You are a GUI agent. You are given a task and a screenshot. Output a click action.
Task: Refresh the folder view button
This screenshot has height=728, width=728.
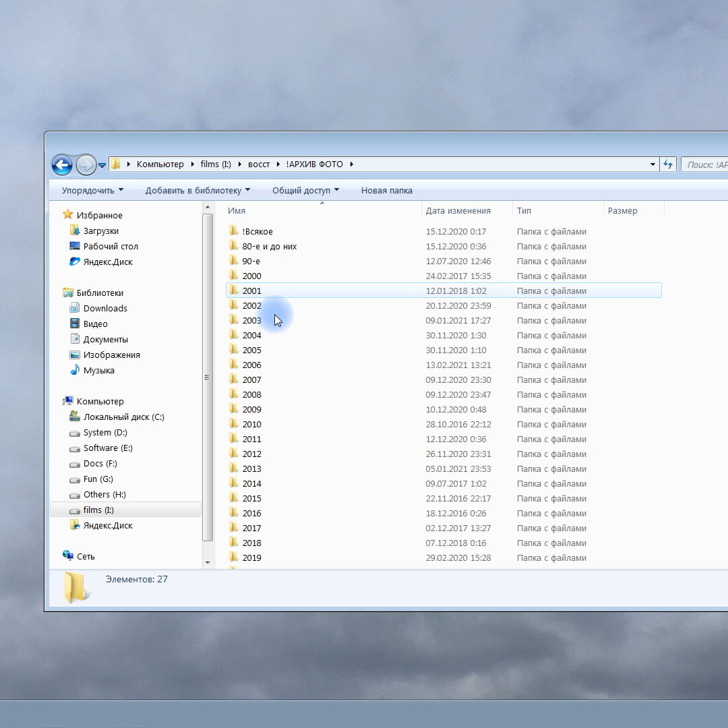point(668,164)
